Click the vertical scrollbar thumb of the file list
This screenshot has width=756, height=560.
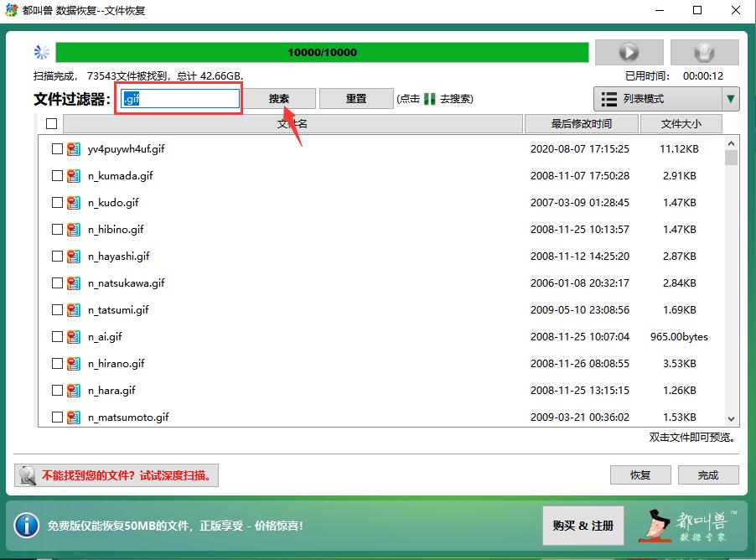click(x=731, y=158)
